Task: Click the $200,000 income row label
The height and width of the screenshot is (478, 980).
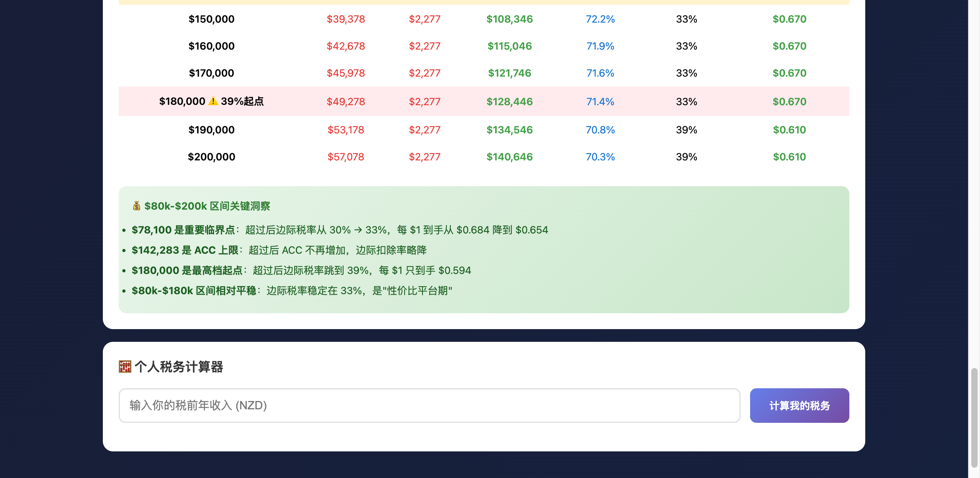Action: pos(211,157)
